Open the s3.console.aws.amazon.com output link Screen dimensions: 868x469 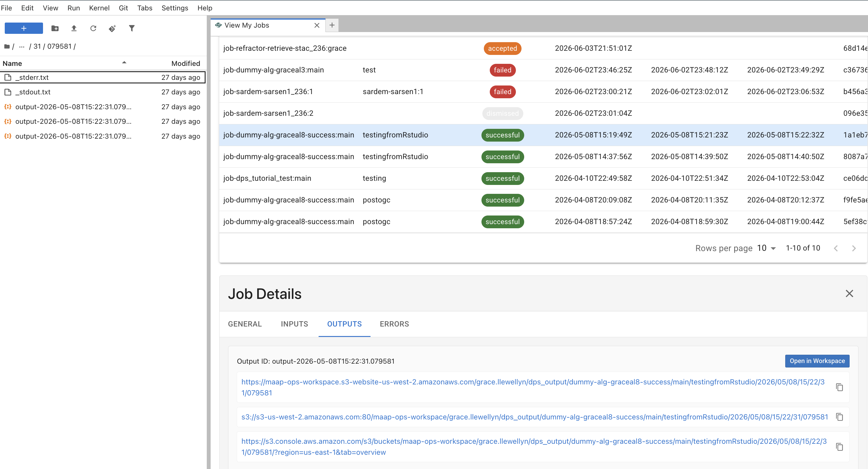click(534, 446)
